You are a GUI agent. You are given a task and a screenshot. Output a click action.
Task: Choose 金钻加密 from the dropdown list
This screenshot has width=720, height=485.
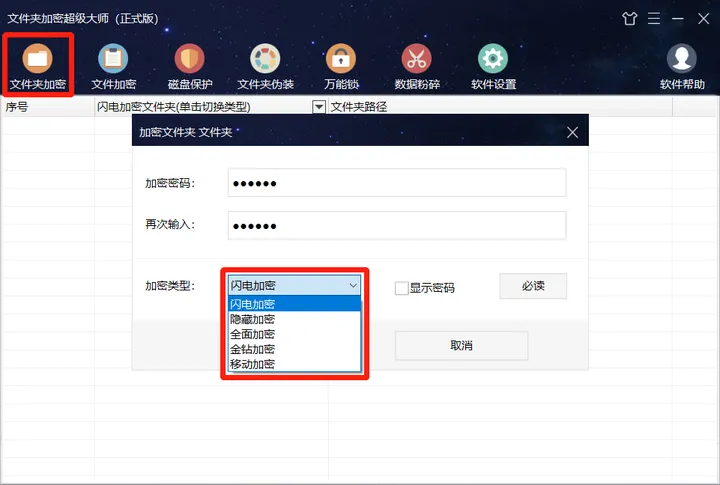coord(294,349)
